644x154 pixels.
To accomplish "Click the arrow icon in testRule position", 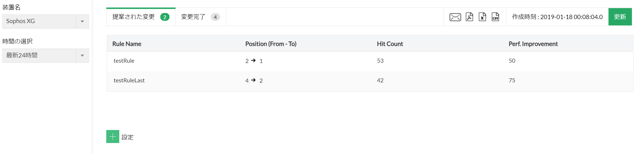I will [254, 60].
